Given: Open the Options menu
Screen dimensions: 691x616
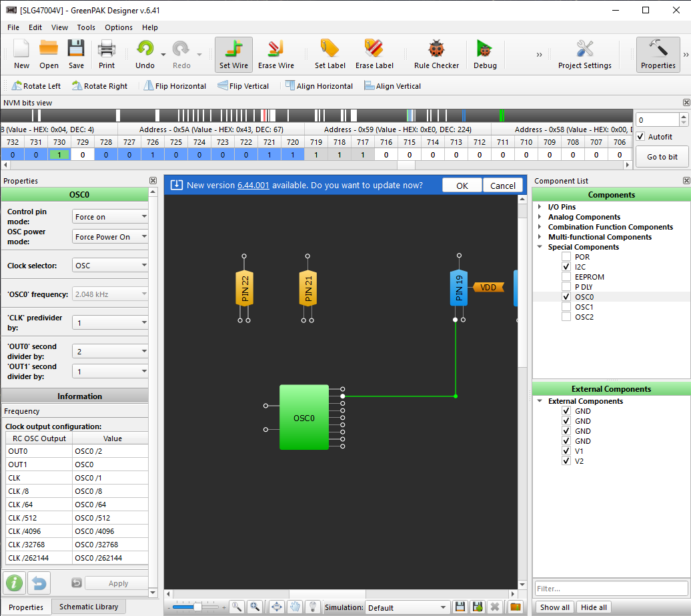Looking at the screenshot, I should tap(119, 27).
